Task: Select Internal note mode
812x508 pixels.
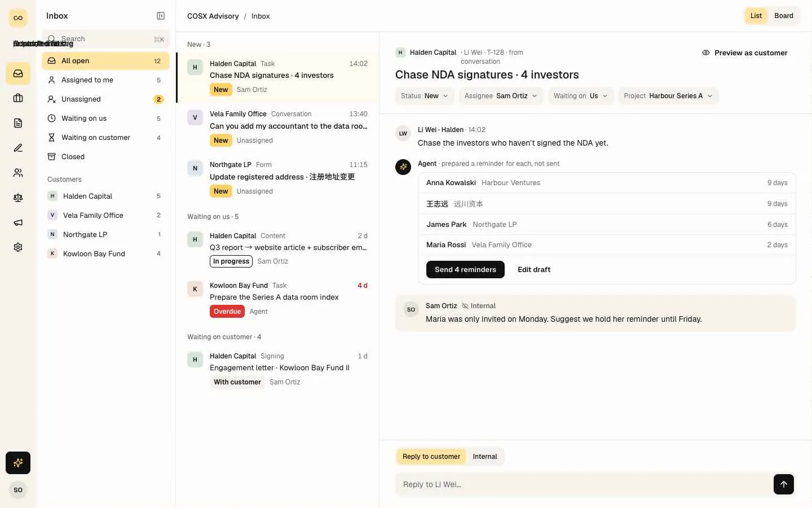Action: 485,457
